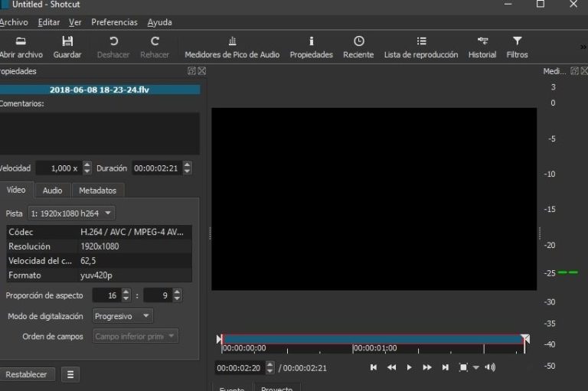Undock the Propiedades panel
The height and width of the screenshot is (391, 588).
(x=191, y=71)
